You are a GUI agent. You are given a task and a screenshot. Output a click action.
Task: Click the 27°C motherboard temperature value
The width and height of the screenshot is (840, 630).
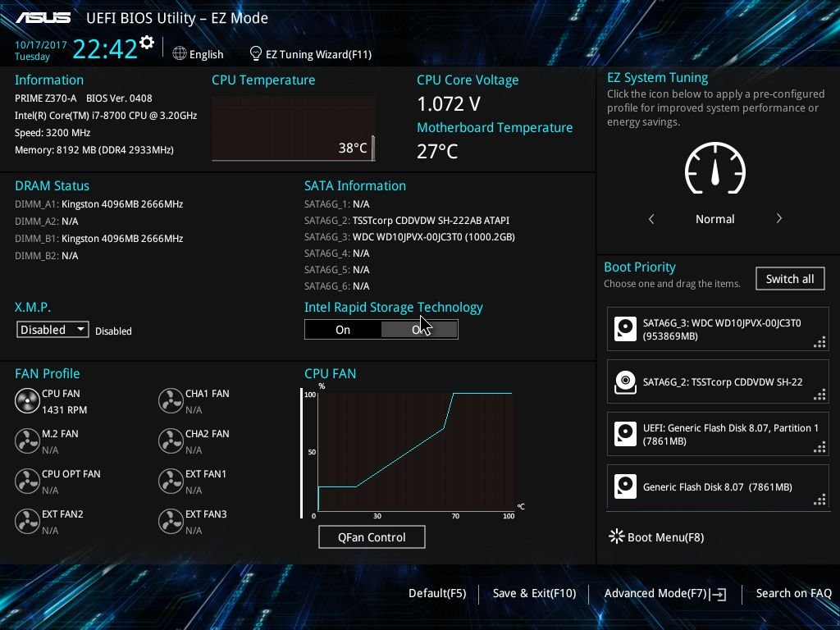(x=438, y=152)
